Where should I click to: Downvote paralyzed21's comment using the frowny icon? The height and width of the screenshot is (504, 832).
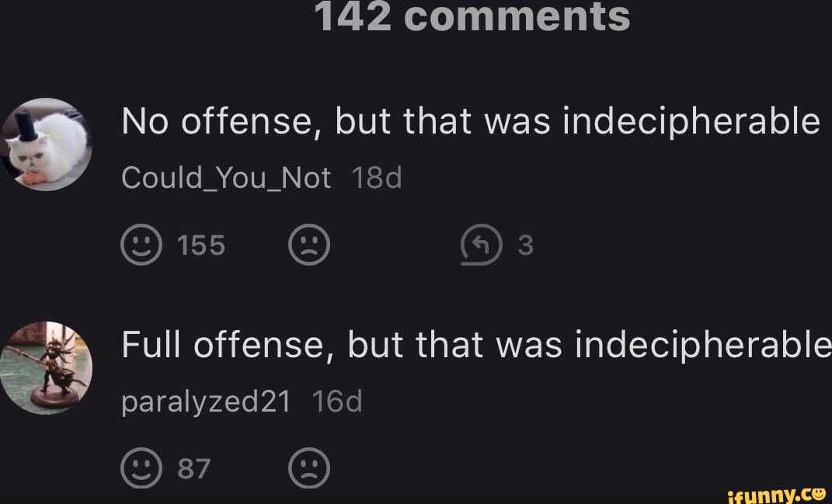pos(308,468)
